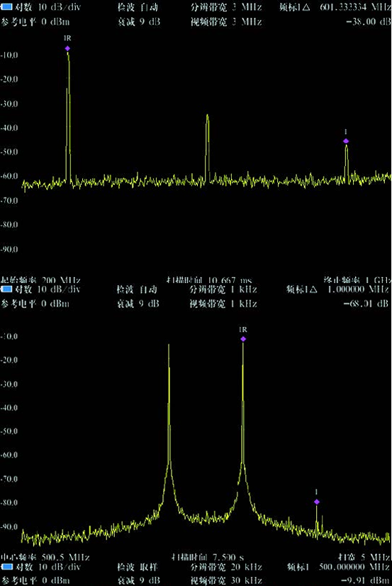
Task: Click the 起始频率 200 MHz start frequency label
Action: [40, 280]
